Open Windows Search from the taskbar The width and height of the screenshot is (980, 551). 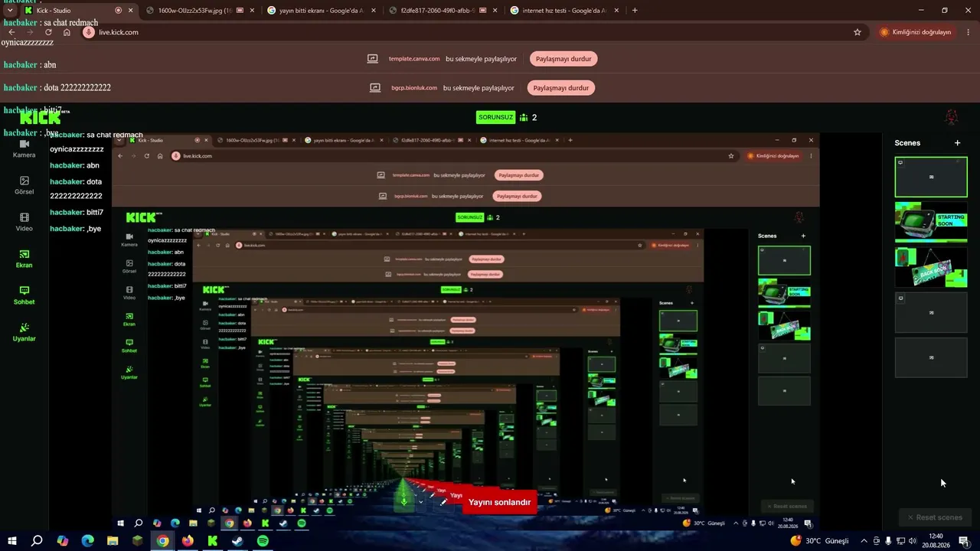[37, 541]
